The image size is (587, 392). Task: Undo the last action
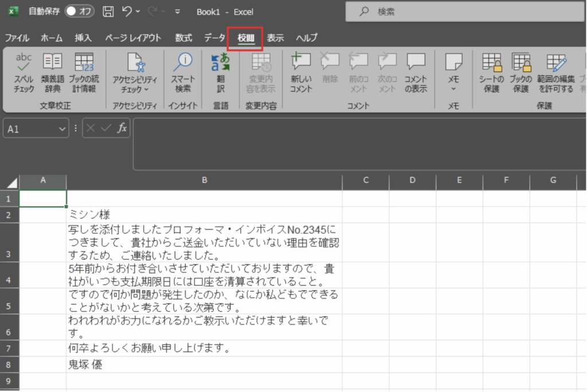127,11
